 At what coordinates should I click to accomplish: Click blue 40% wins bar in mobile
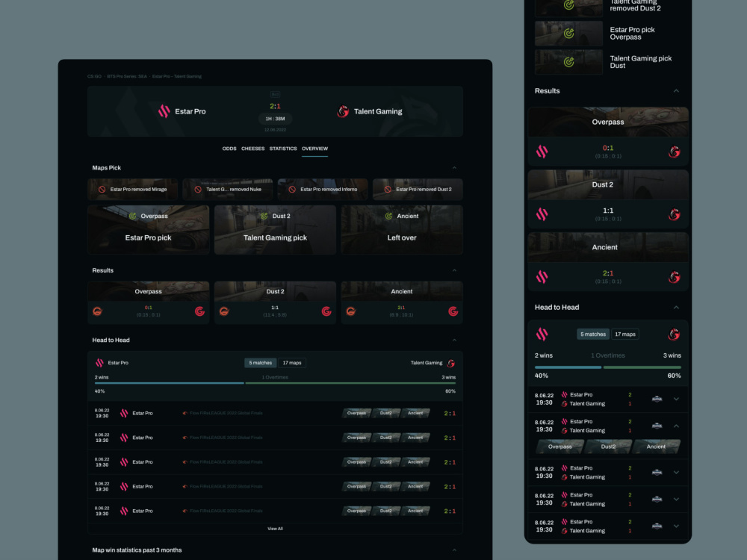click(568, 367)
